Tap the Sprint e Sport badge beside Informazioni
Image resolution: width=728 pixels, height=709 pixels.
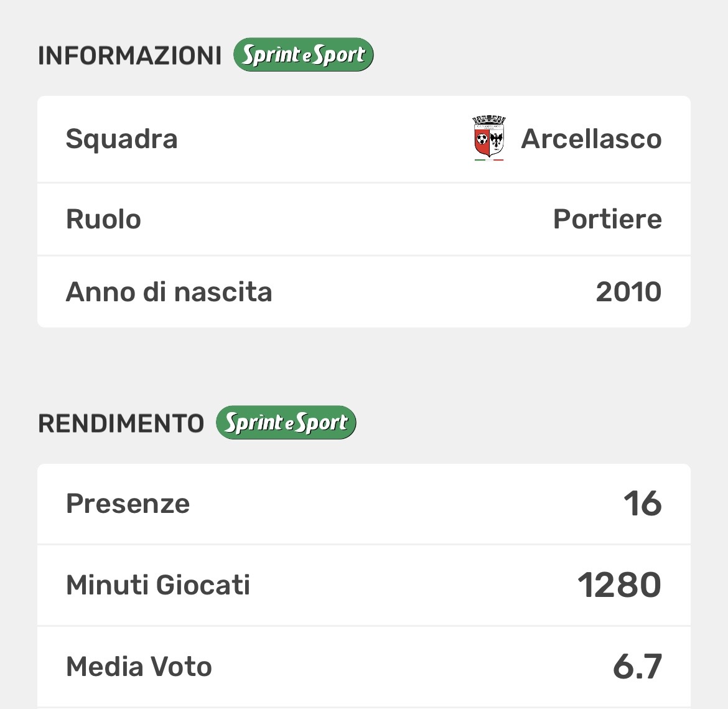(303, 55)
